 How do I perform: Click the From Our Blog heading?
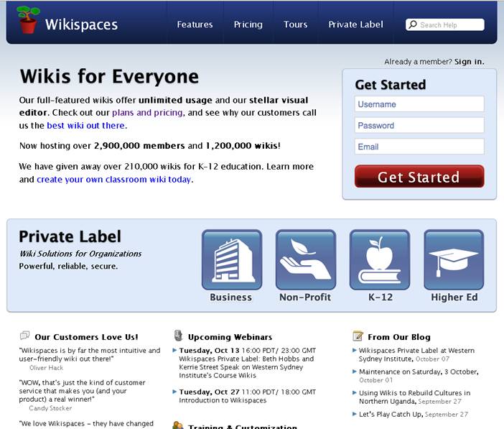(399, 337)
